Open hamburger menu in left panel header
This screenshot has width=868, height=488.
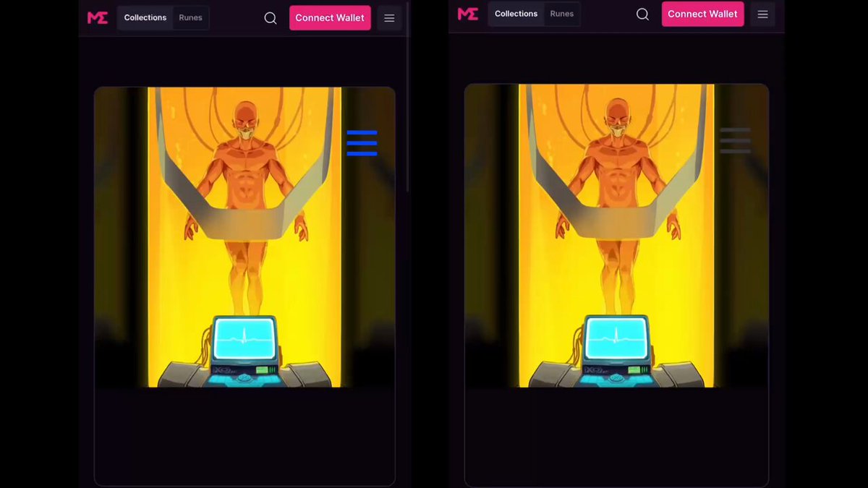pyautogui.click(x=389, y=18)
